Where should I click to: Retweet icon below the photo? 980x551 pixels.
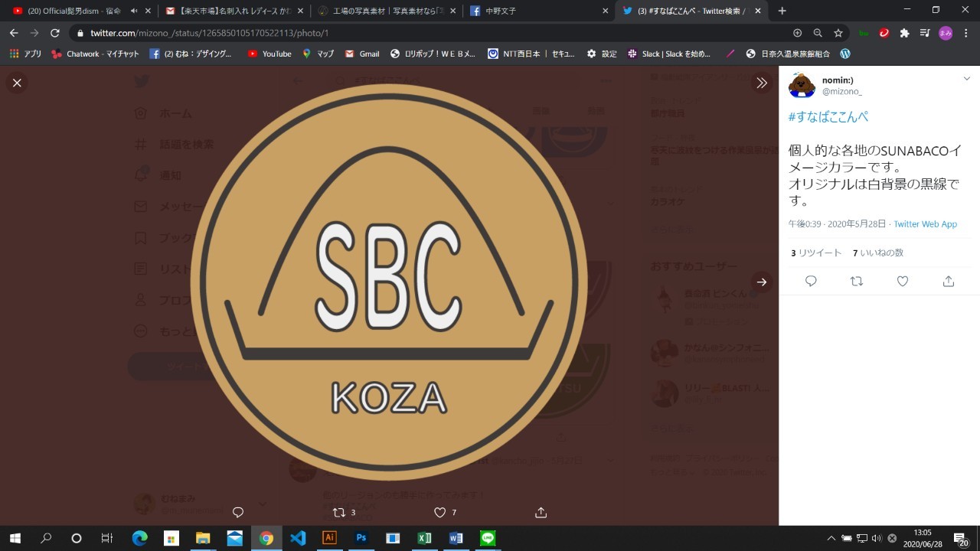tap(339, 512)
